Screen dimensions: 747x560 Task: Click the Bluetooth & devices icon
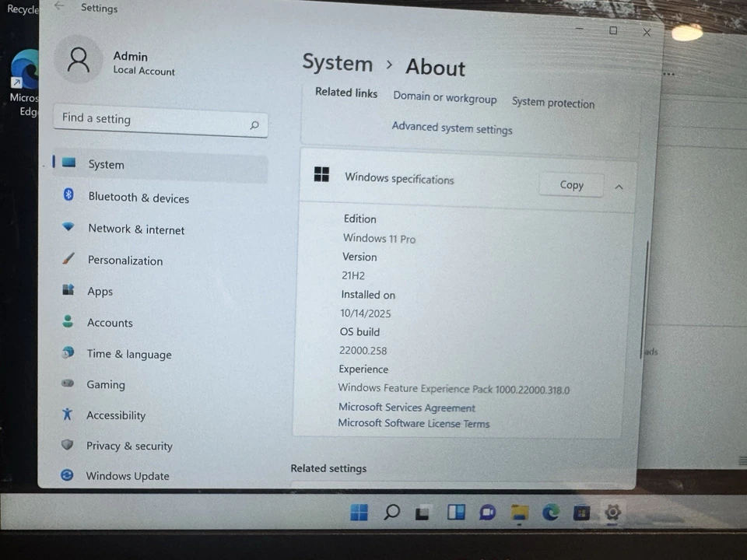pyautogui.click(x=68, y=194)
